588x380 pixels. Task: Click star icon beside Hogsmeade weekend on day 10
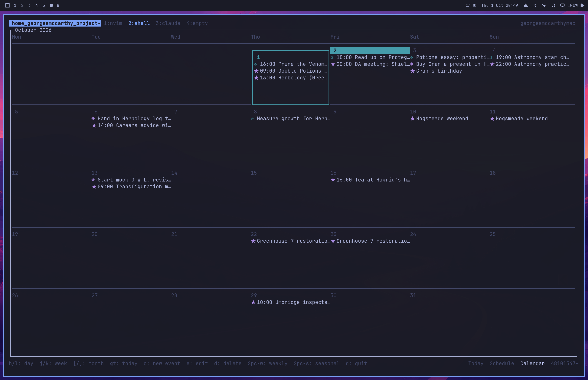coord(413,118)
